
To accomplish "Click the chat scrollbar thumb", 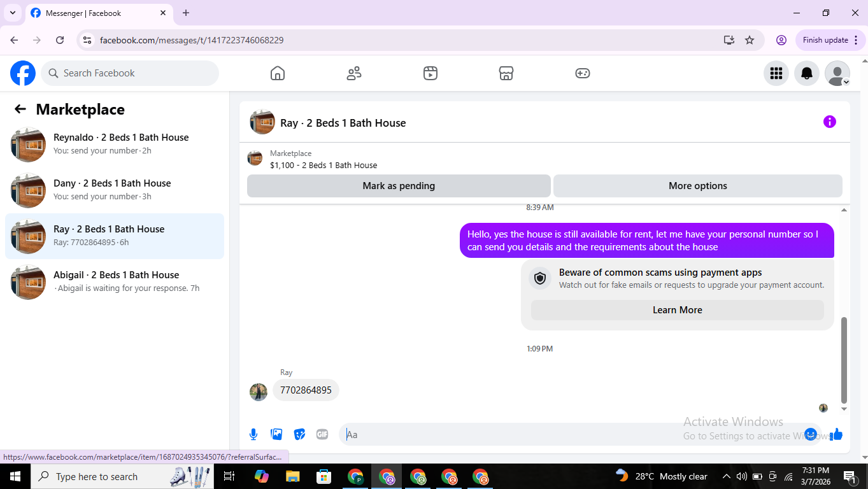I will 844,360.
